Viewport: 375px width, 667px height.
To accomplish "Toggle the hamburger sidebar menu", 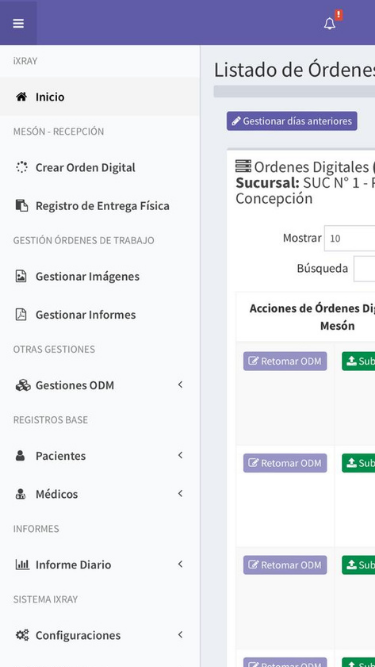I will pyautogui.click(x=18, y=23).
